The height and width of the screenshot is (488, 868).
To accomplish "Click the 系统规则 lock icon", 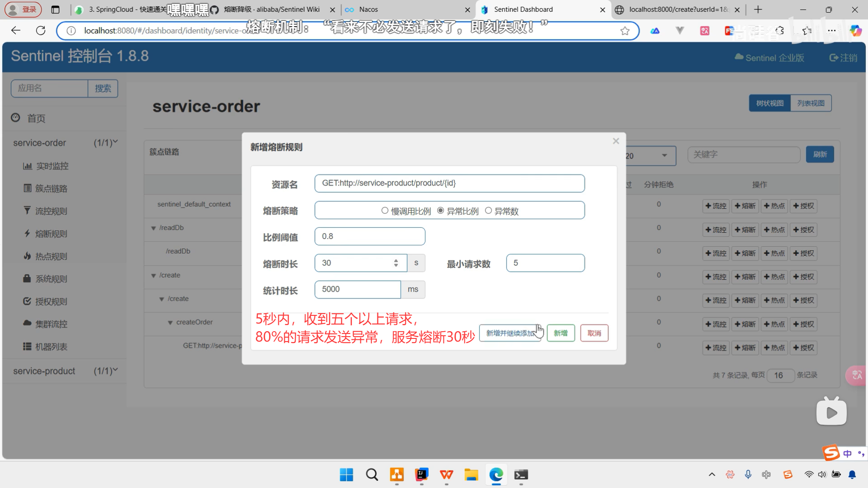I will (x=27, y=279).
